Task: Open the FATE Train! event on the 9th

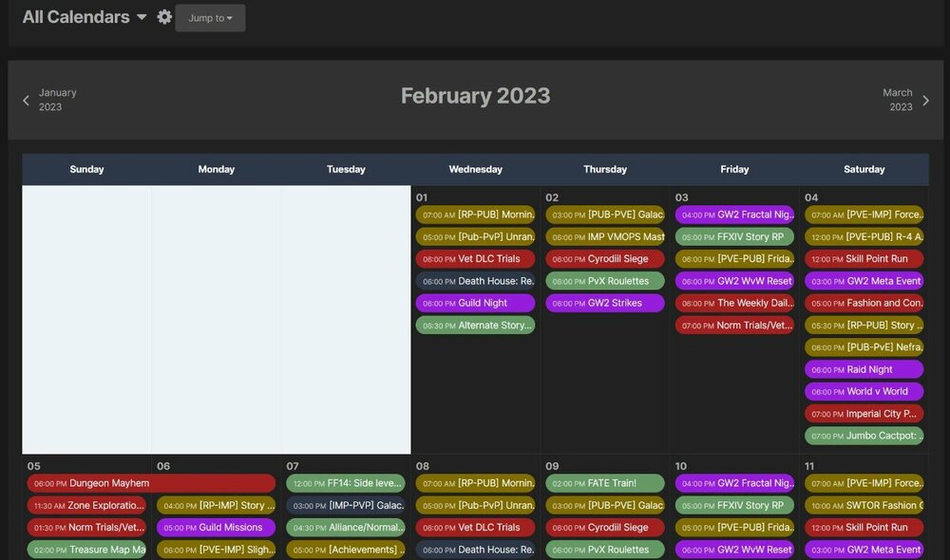Action: 605,483
